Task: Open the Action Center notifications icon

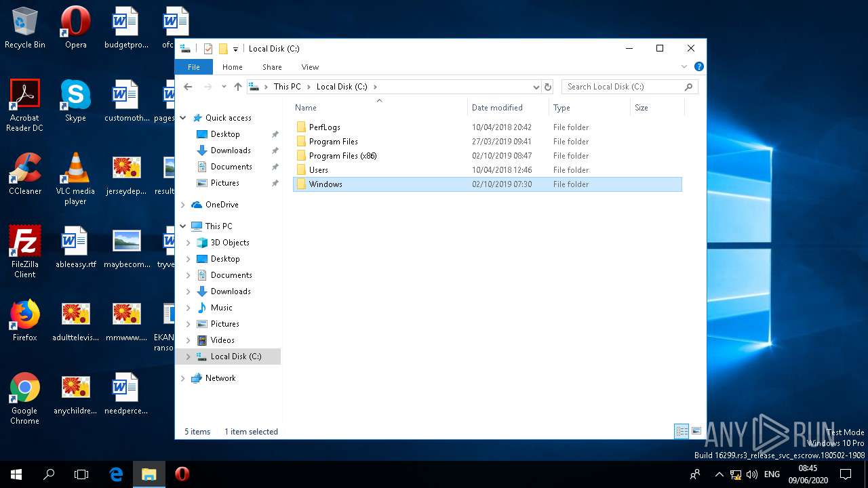Action: click(846, 474)
